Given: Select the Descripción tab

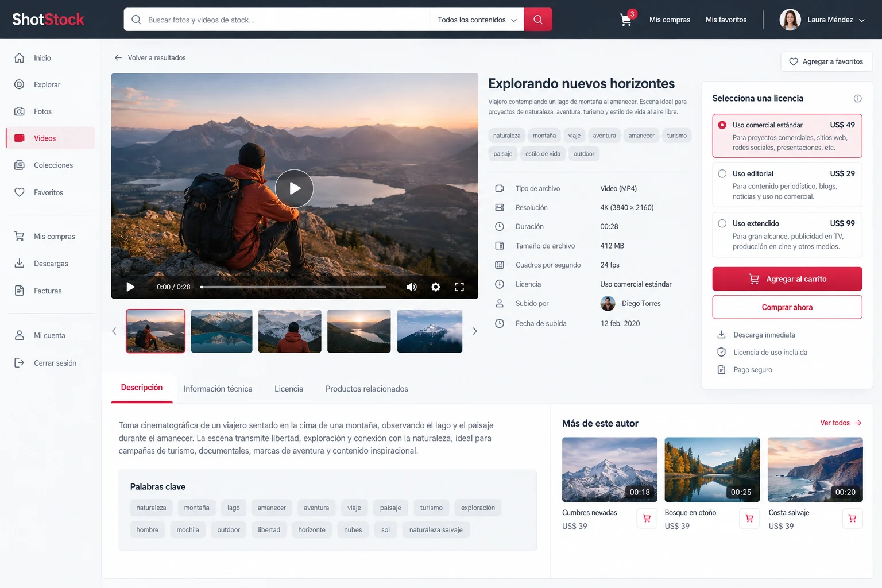Looking at the screenshot, I should point(142,388).
